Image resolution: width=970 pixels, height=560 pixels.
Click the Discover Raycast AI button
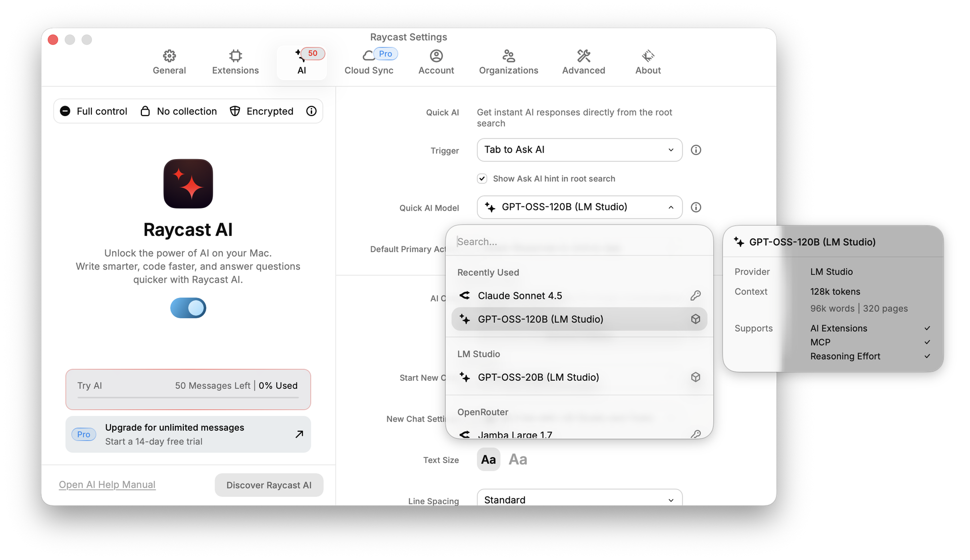pos(269,485)
